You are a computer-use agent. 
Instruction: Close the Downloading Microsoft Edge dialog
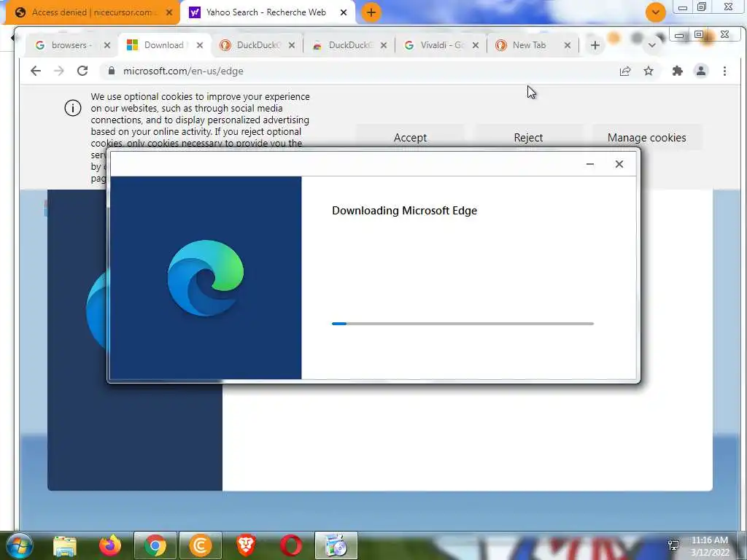tap(619, 164)
